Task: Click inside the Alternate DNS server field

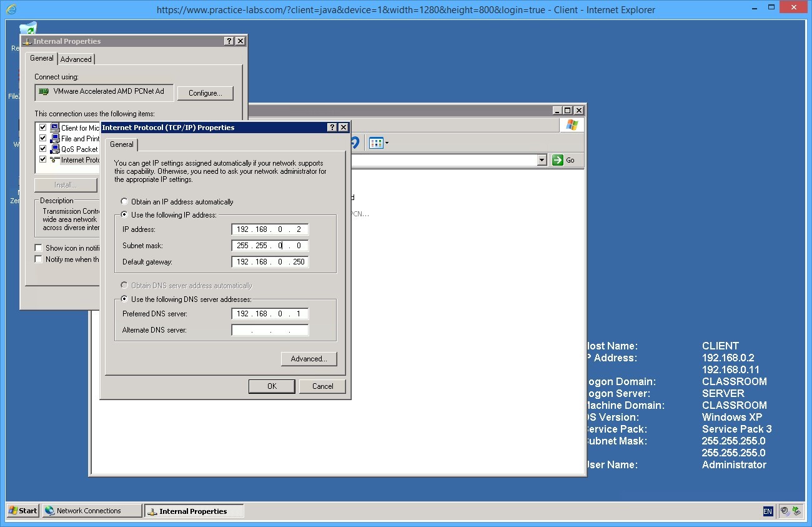Action: coord(269,329)
